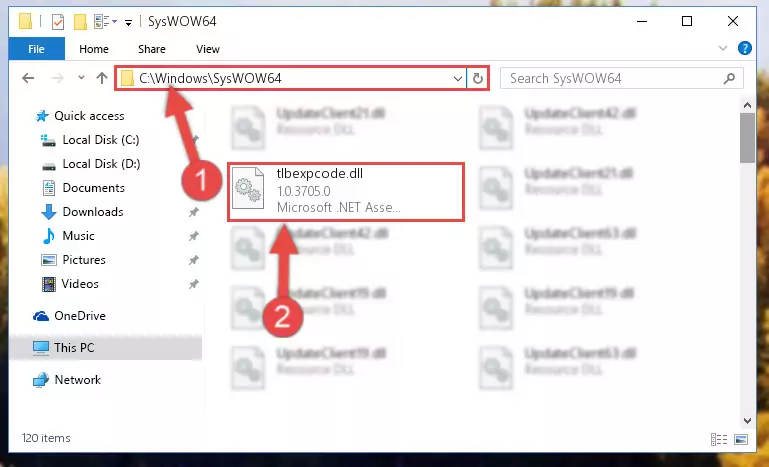Select Network in navigation pane
The width and height of the screenshot is (769, 467).
click(x=77, y=380)
